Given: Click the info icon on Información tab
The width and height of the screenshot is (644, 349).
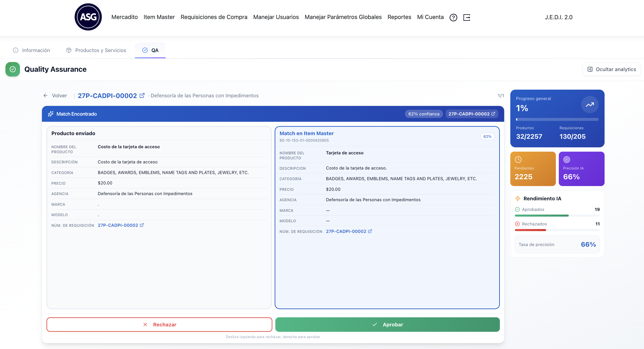Looking at the screenshot, I should [x=15, y=50].
